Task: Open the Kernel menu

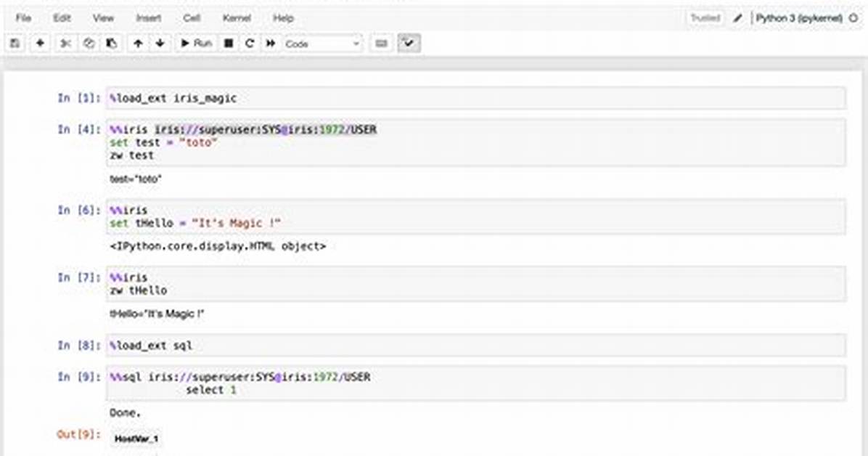Action: tap(237, 17)
